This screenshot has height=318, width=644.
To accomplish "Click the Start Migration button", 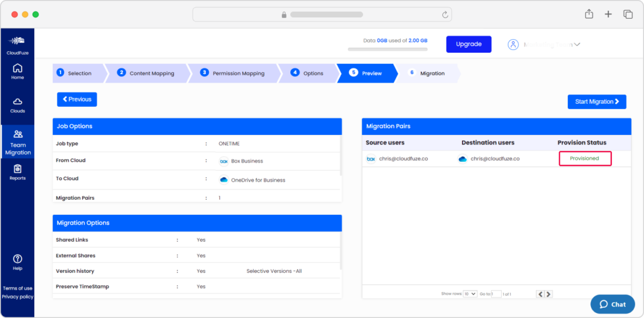I will click(597, 102).
